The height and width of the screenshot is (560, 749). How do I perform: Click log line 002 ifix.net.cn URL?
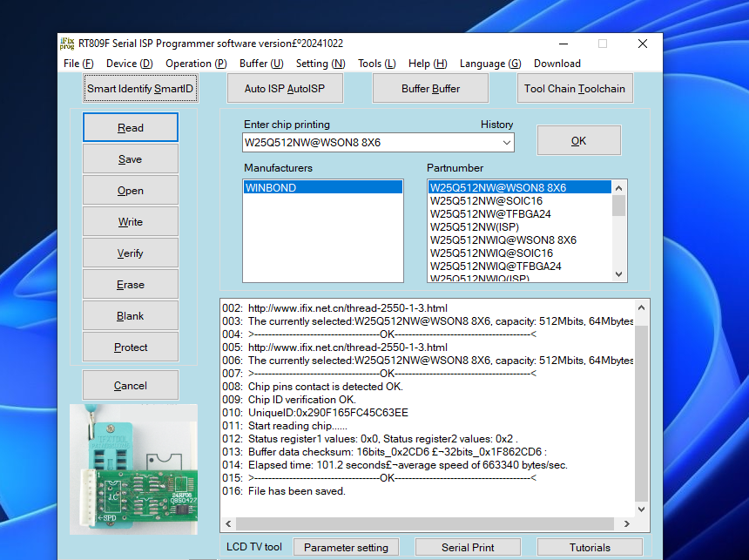coord(348,308)
